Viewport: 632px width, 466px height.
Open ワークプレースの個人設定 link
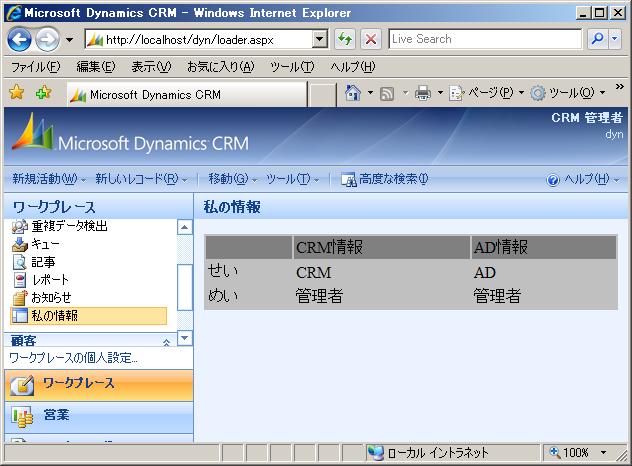(x=73, y=358)
